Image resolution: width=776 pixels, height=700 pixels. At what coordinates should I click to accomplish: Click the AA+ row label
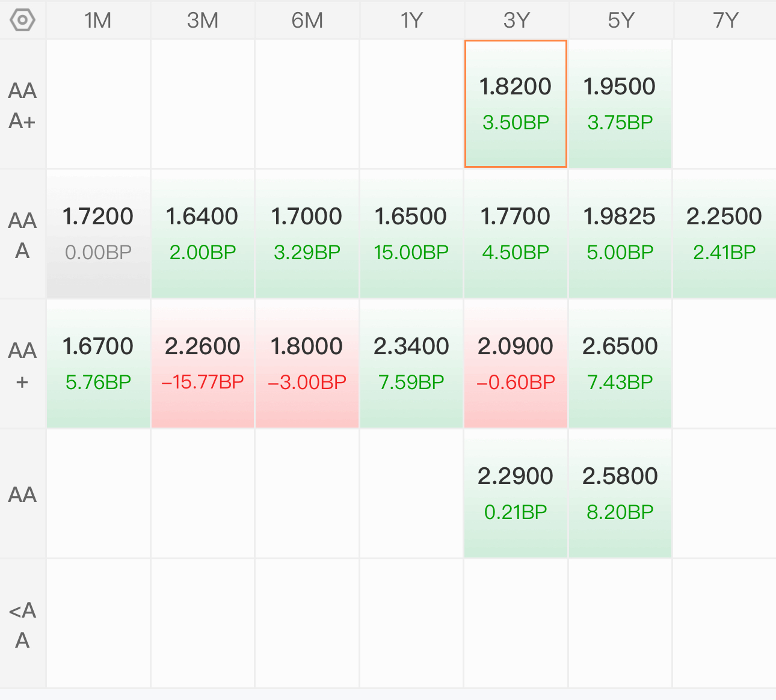click(x=23, y=365)
